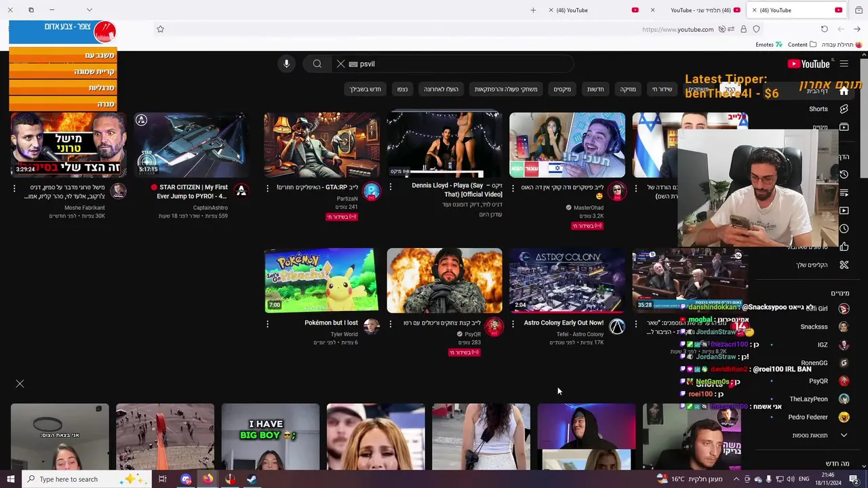This screenshot has height=488, width=868.
Task: Open Tyler World channel link
Action: [344, 334]
